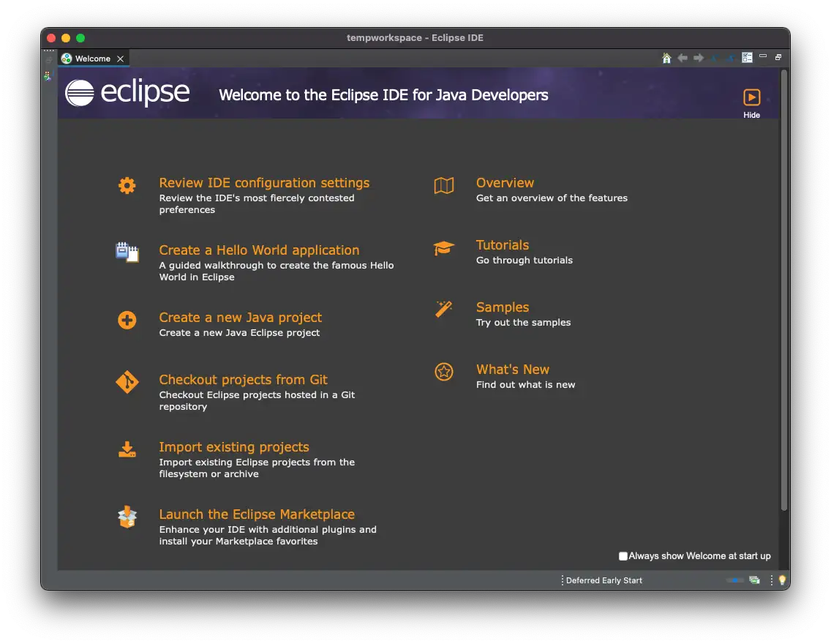The image size is (831, 644).
Task: Close the Welcome tab
Action: point(120,59)
